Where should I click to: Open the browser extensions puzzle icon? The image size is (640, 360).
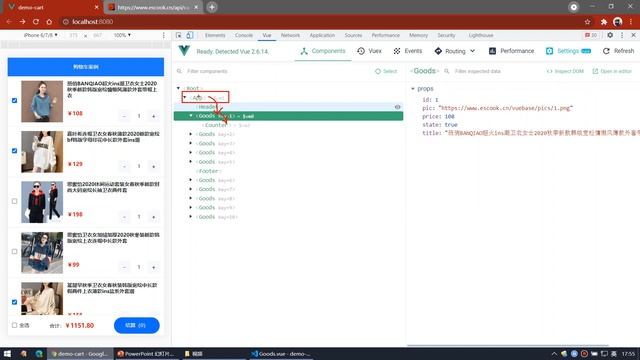tap(604, 22)
